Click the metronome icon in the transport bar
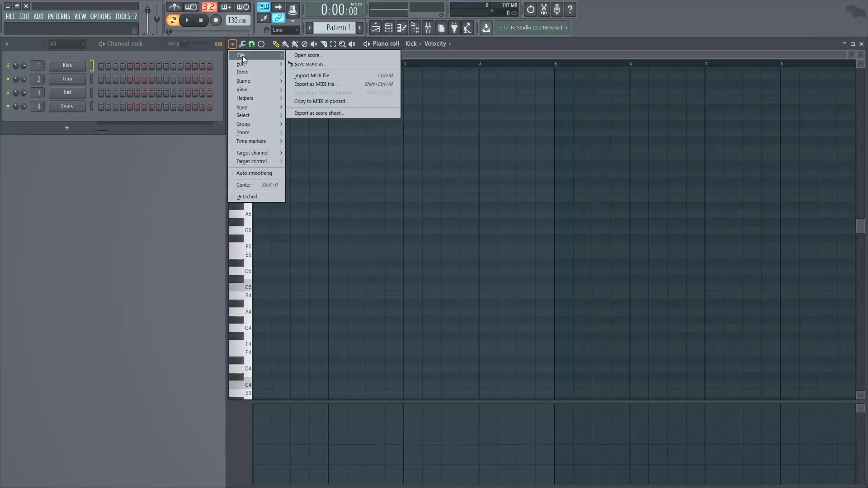868x488 pixels. point(175,7)
